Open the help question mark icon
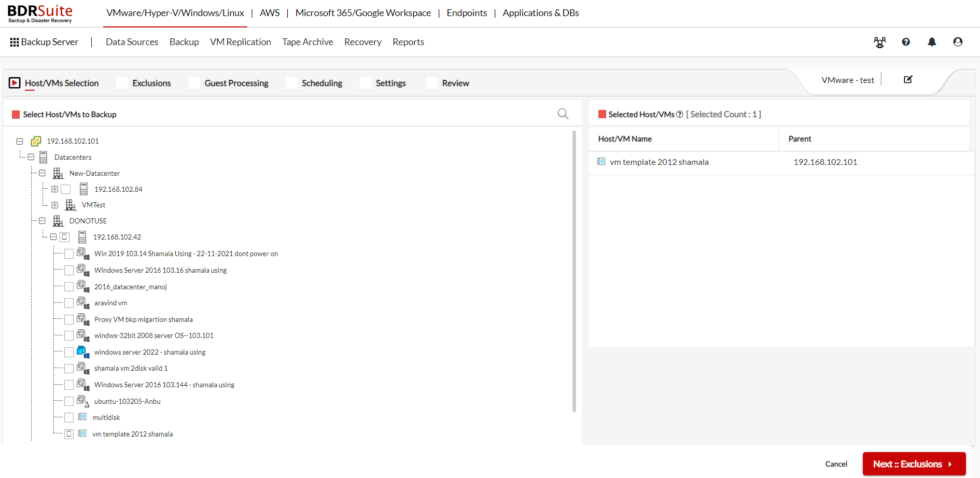Image resolution: width=980 pixels, height=478 pixels. coord(906,42)
